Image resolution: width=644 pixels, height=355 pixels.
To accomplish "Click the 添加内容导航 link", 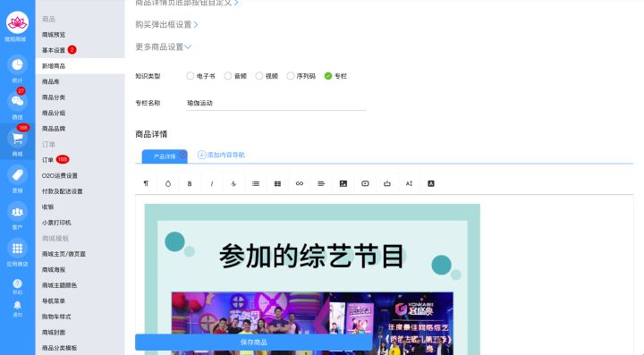I will tap(226, 155).
